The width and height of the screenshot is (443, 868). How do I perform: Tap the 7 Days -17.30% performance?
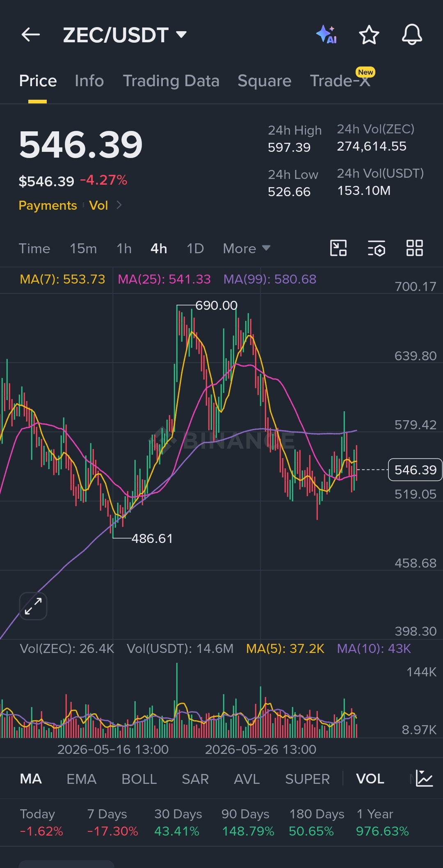coord(112,823)
